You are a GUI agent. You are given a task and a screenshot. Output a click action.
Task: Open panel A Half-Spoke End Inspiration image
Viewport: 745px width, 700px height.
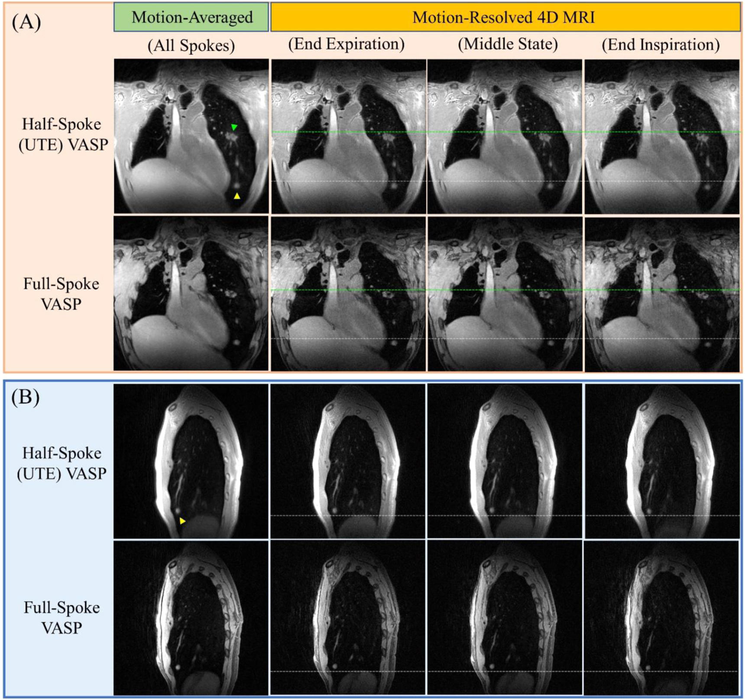[x=662, y=136]
